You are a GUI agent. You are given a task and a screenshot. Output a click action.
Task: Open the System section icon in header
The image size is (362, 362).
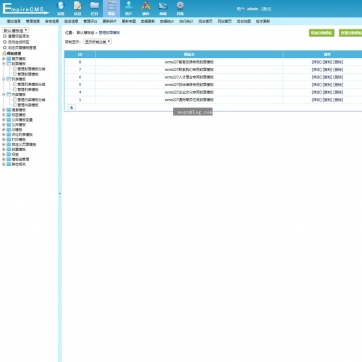click(x=61, y=8)
